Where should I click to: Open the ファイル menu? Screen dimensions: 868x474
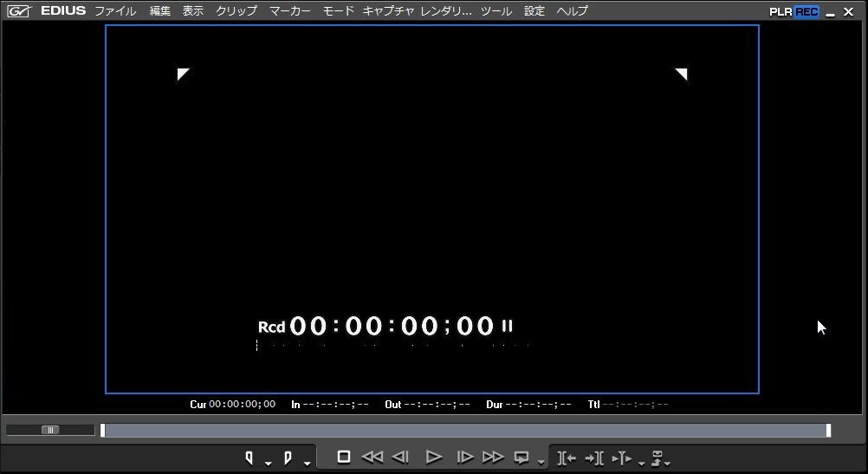(x=115, y=11)
